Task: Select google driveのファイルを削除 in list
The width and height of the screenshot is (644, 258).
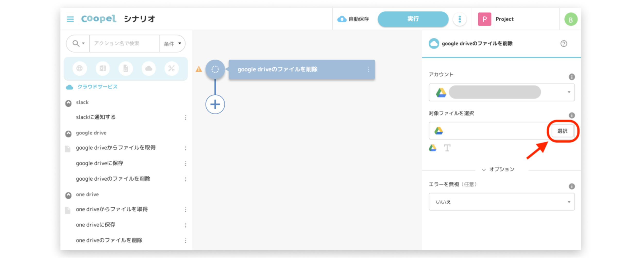Action: (x=113, y=179)
